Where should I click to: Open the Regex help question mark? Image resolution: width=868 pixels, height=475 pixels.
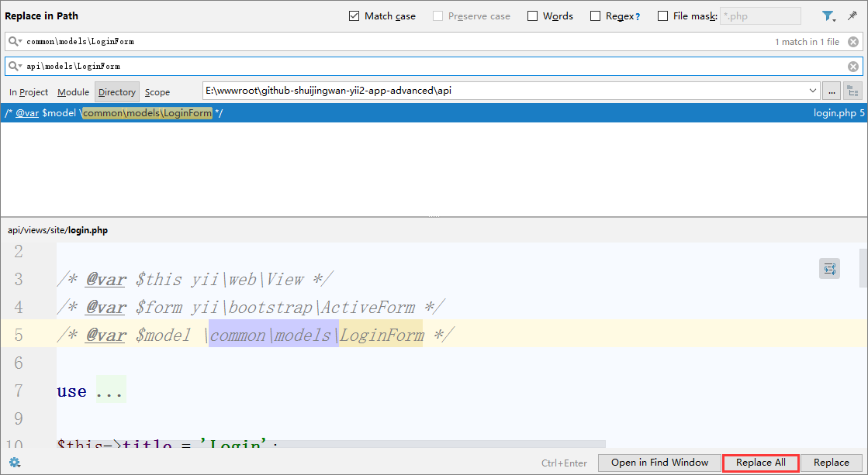(x=638, y=16)
